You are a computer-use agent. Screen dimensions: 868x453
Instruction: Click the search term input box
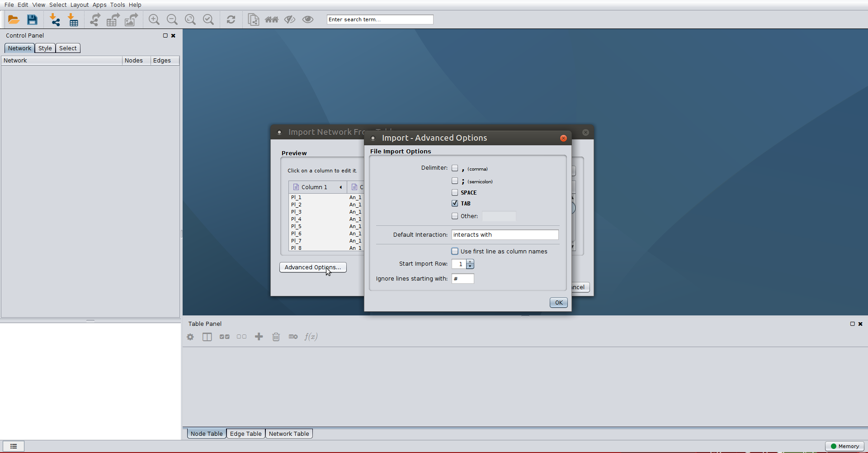click(380, 19)
